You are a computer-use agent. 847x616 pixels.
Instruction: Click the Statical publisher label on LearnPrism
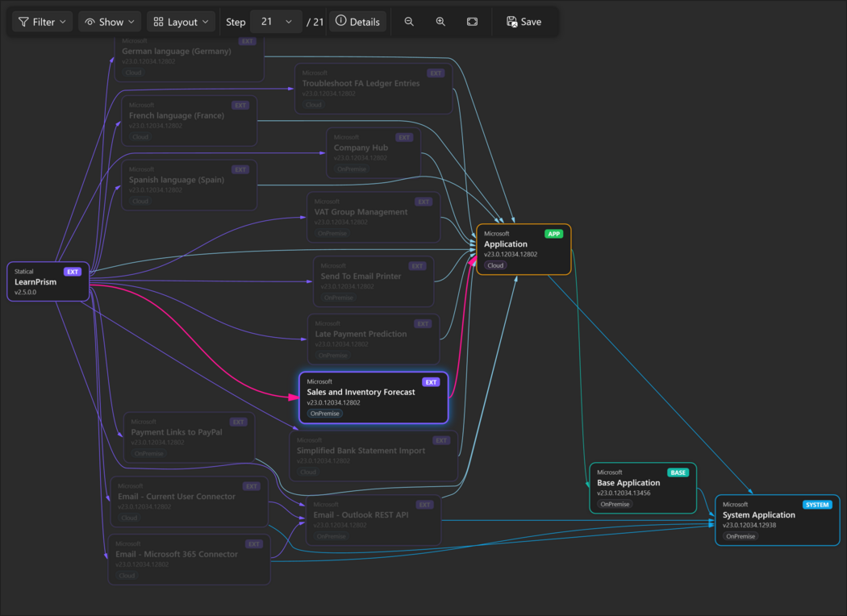23,272
